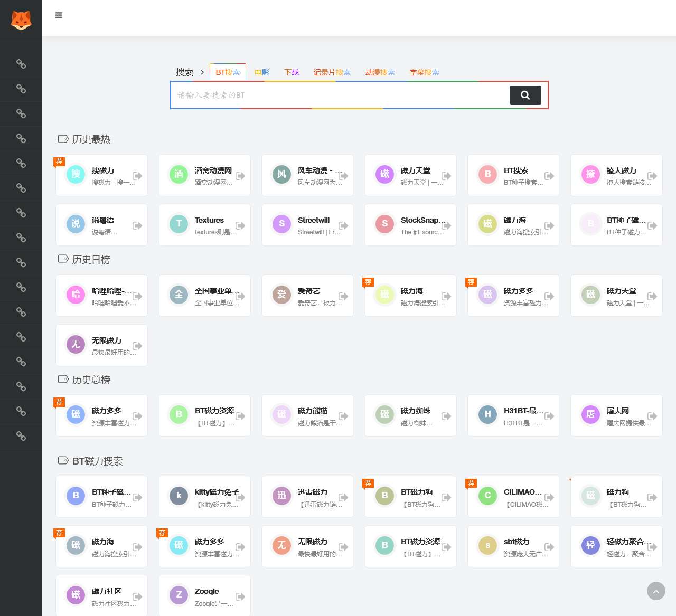
Task: Click the back-to-top arrow button
Action: click(656, 591)
